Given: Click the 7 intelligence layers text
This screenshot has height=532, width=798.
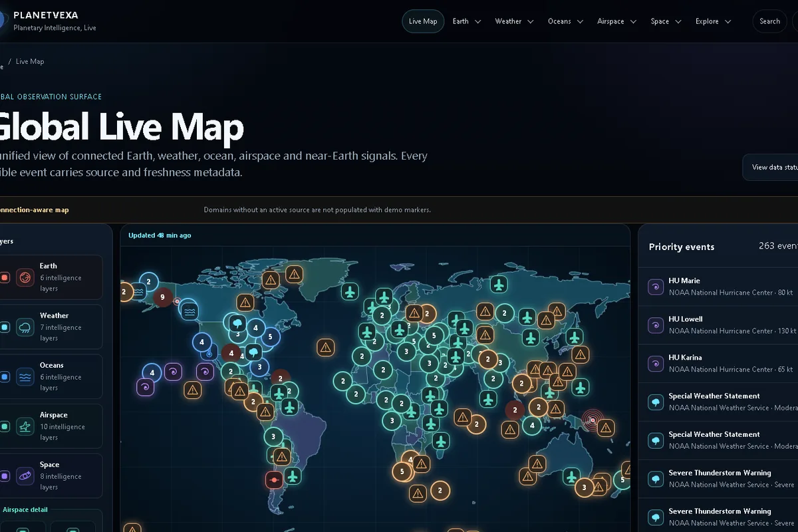Looking at the screenshot, I should [x=61, y=332].
